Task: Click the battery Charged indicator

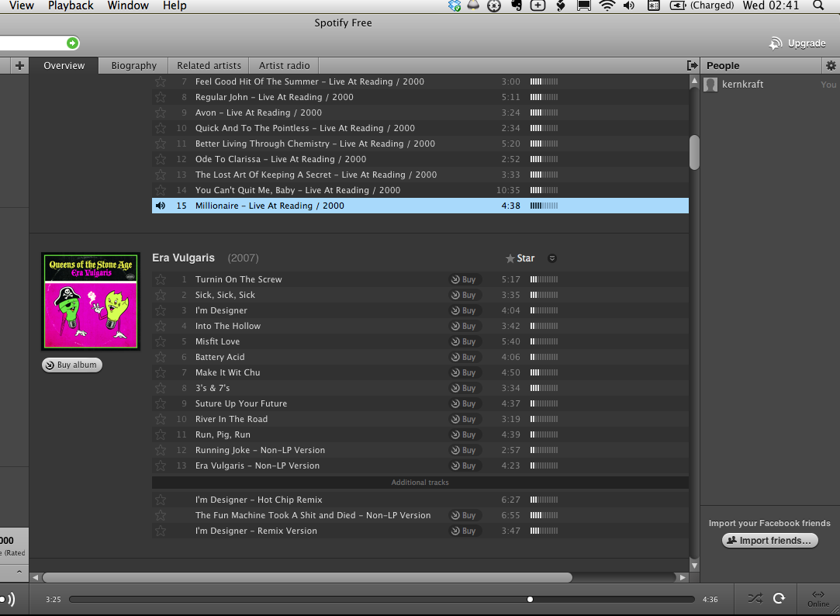Action: coord(702,5)
